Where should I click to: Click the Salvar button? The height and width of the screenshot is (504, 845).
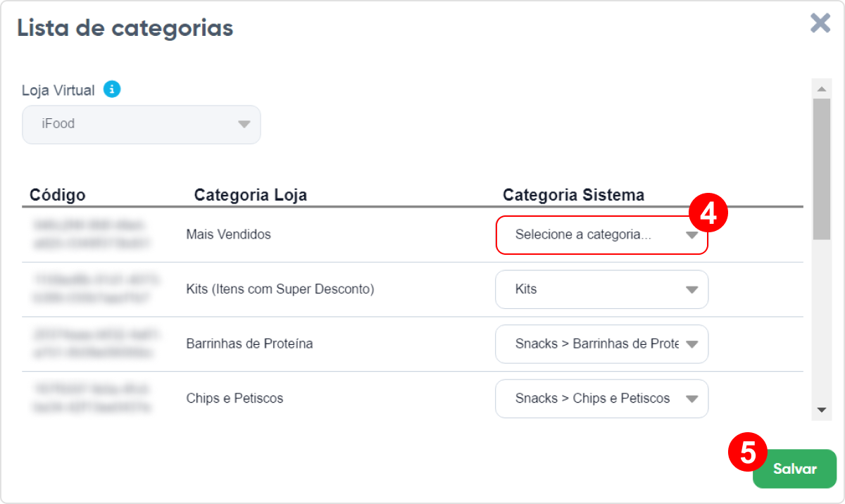(794, 469)
